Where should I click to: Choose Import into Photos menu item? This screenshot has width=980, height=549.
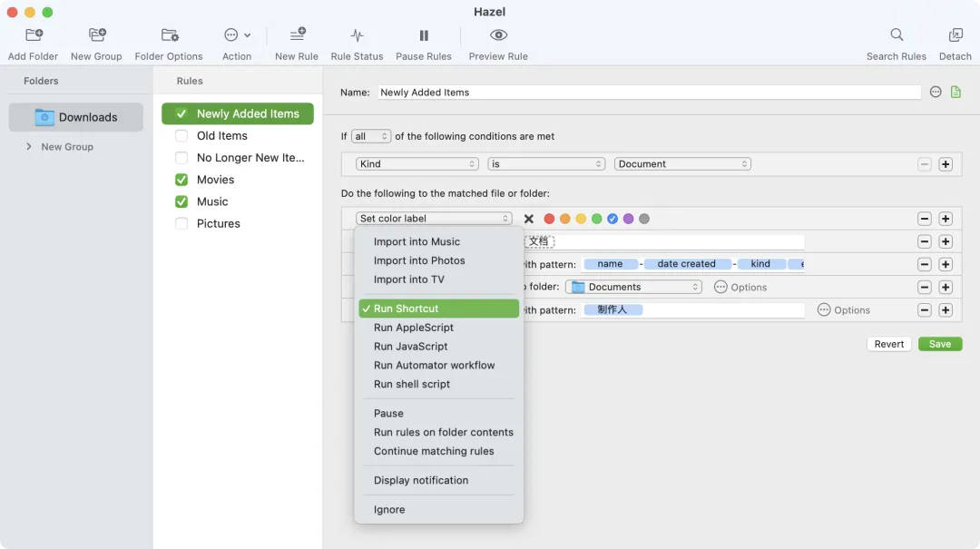439,260
